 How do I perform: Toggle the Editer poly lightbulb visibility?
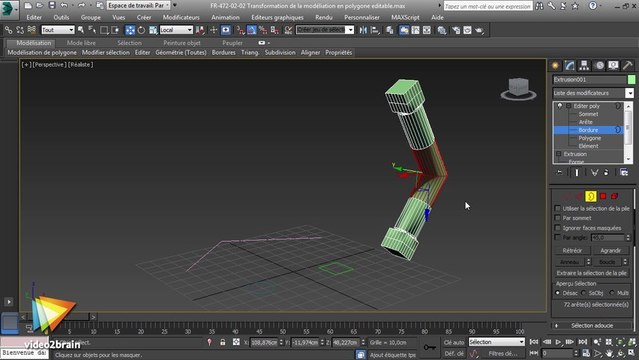coord(560,106)
